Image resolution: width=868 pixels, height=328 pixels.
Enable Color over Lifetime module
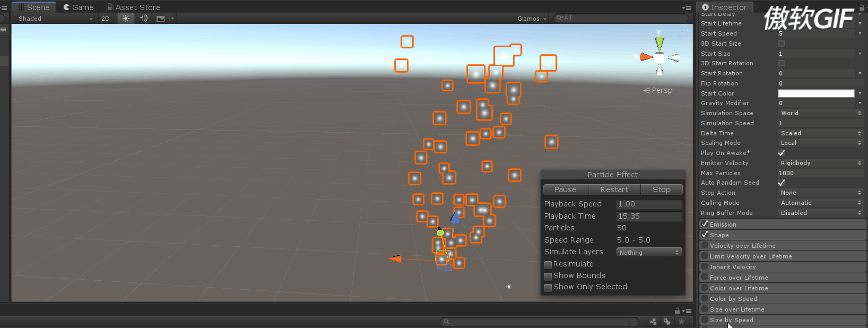pyautogui.click(x=705, y=288)
